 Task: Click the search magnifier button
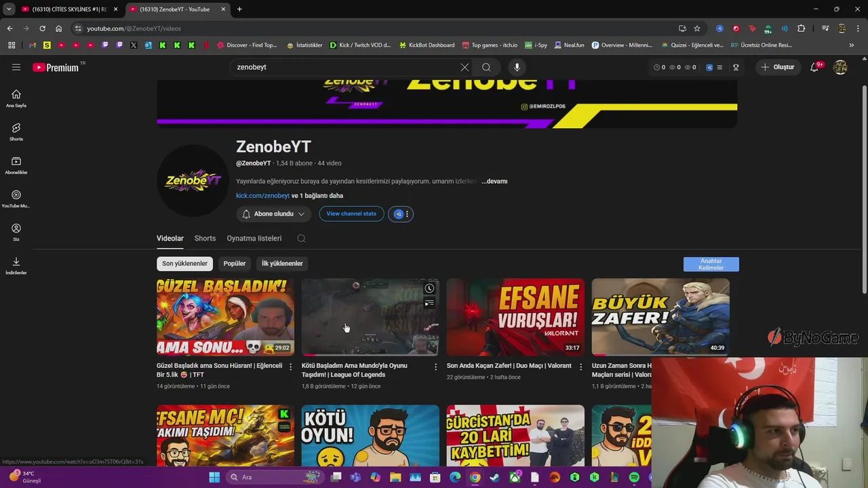coord(486,67)
